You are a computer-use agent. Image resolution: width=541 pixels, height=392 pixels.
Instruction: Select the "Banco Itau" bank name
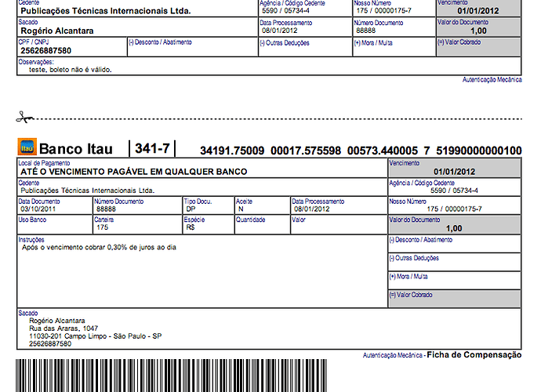[x=76, y=149]
